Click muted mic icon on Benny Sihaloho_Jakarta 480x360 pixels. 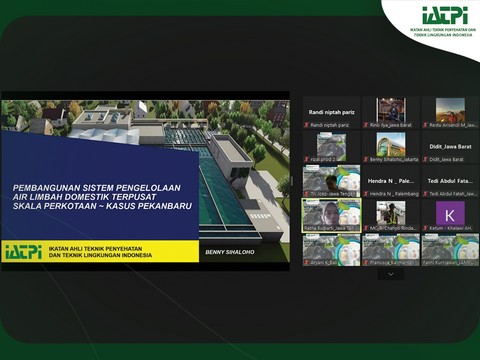tap(366, 160)
